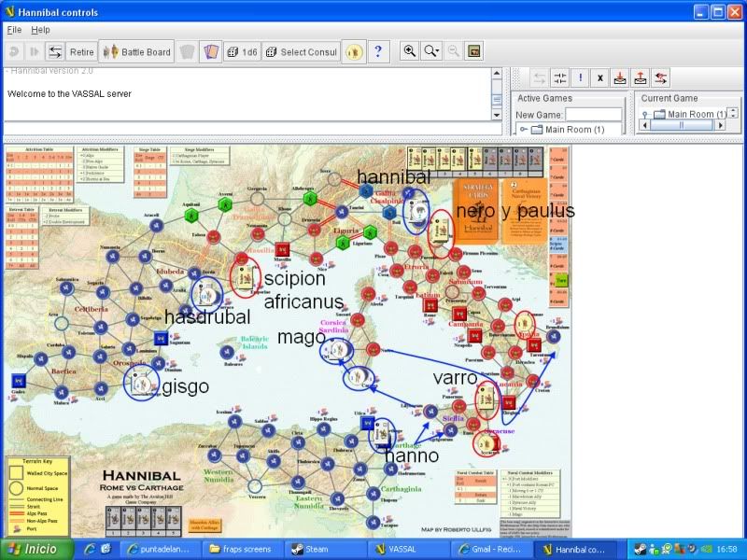The height and width of the screenshot is (560, 747).
Task: Toggle the server controls arrows button
Action: pos(55,51)
